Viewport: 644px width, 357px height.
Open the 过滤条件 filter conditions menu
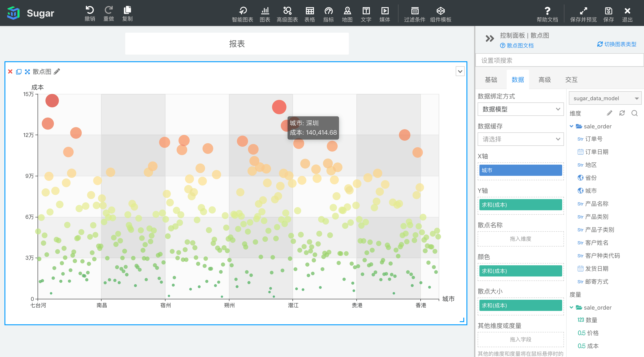(415, 14)
